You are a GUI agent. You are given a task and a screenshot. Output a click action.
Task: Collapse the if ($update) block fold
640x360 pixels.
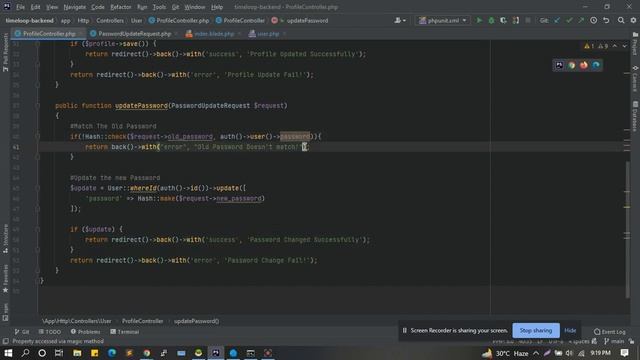(x=37, y=229)
